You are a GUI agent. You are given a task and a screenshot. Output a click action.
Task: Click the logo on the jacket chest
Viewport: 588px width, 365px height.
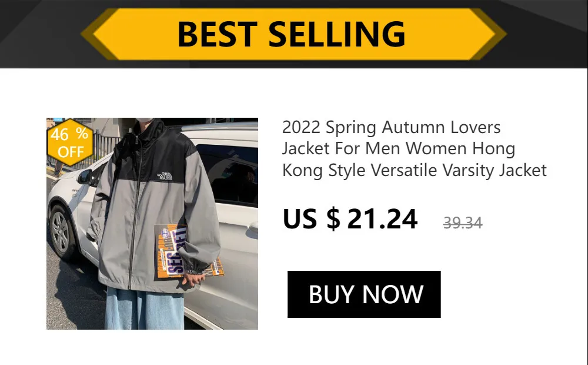click(164, 176)
